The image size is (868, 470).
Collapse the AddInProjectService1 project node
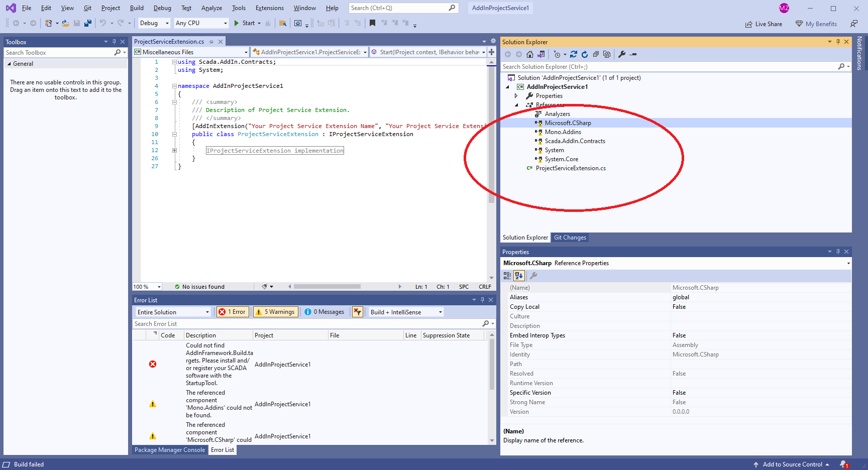click(x=508, y=87)
